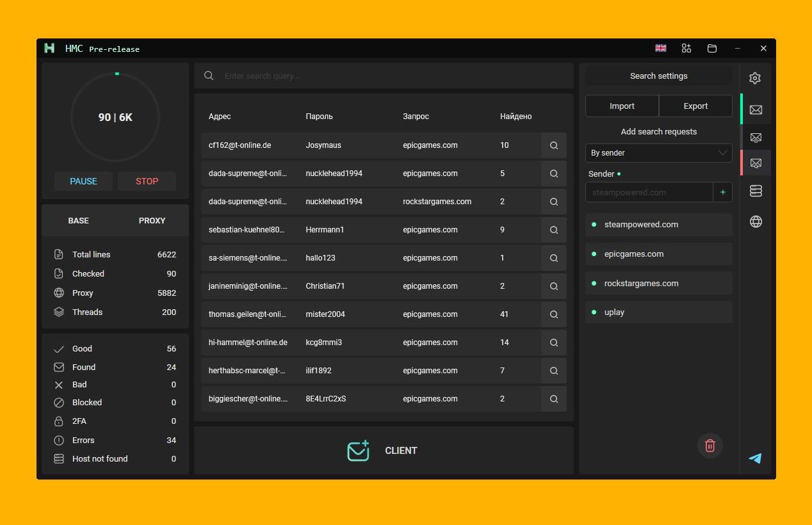This screenshot has height=525, width=812.
Task: Click magnifier icon on row with 41 found
Action: click(554, 314)
